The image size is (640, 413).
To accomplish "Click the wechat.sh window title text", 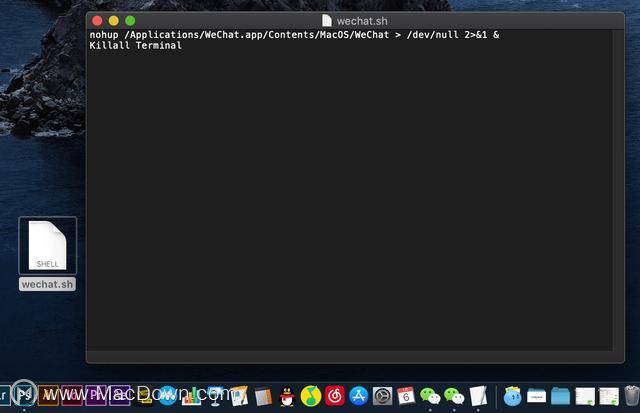I will tap(362, 21).
